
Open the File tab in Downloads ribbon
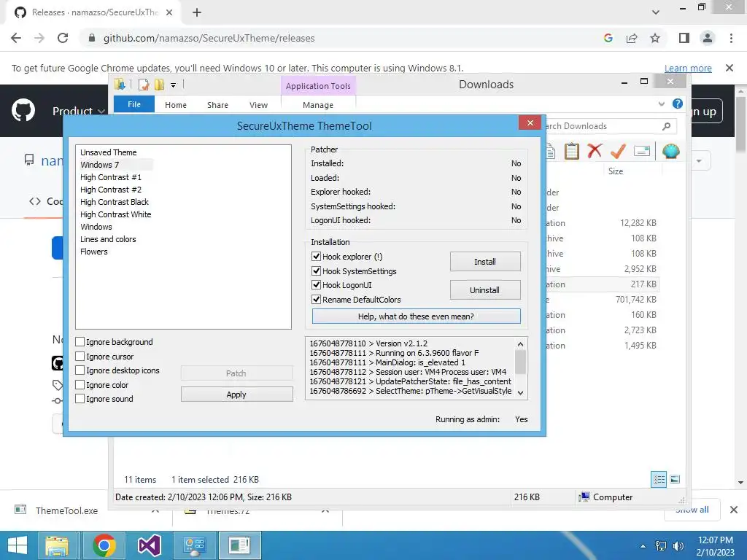134,104
